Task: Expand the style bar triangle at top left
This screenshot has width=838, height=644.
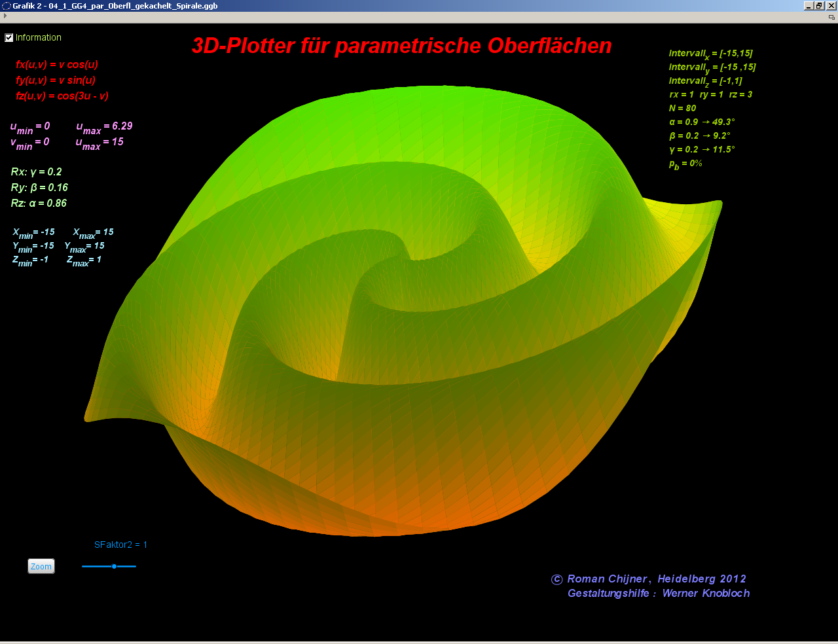Action: pyautogui.click(x=5, y=16)
